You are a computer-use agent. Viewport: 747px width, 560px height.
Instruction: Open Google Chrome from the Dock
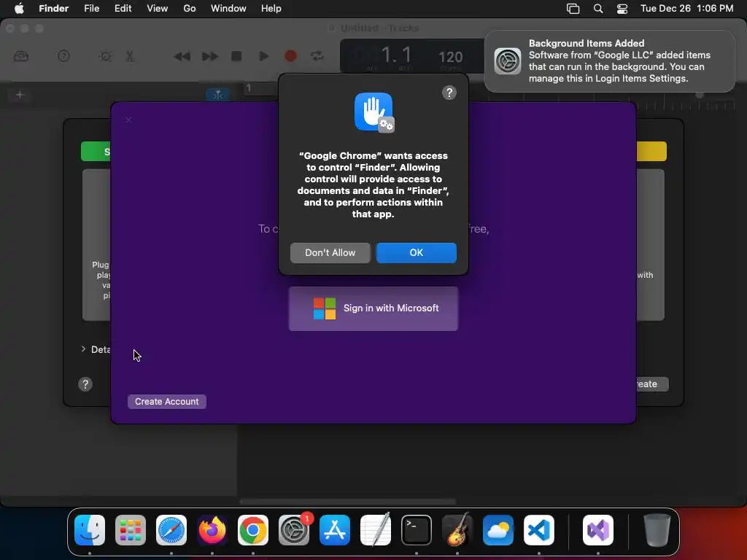[253, 530]
